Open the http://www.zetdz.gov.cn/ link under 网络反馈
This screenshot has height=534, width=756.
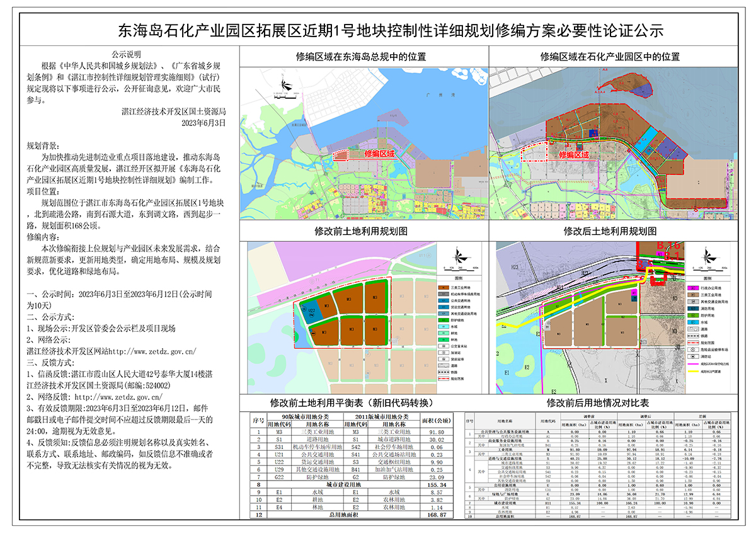[x=118, y=397]
